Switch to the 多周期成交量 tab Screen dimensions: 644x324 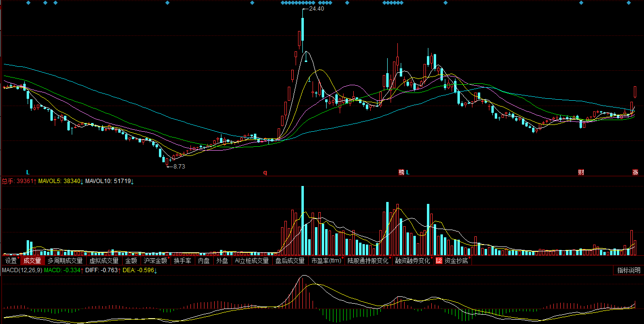pos(65,261)
